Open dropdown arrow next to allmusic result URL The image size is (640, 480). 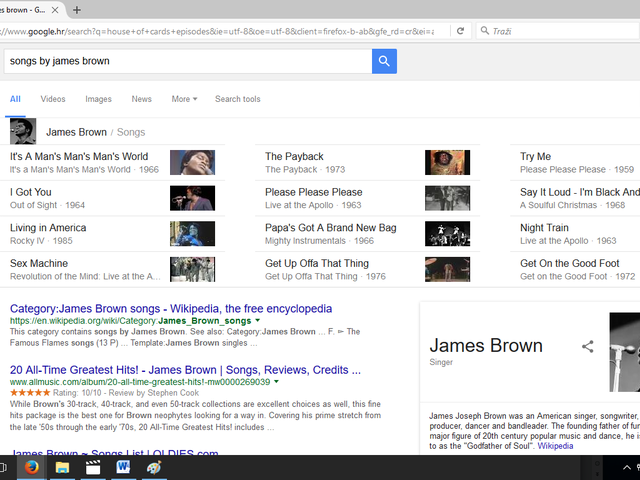pos(276,382)
